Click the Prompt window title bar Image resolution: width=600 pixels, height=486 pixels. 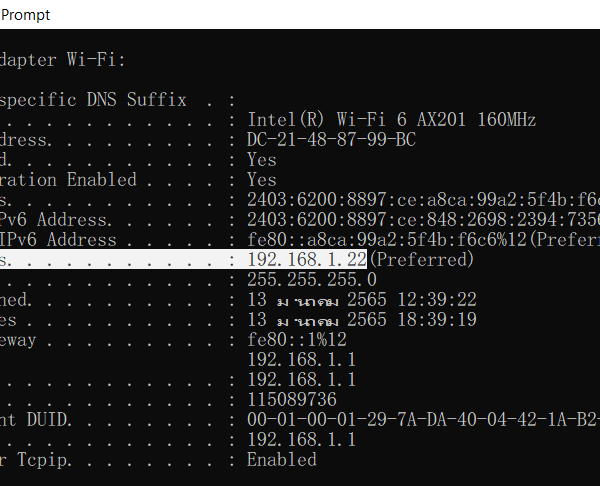pos(25,14)
